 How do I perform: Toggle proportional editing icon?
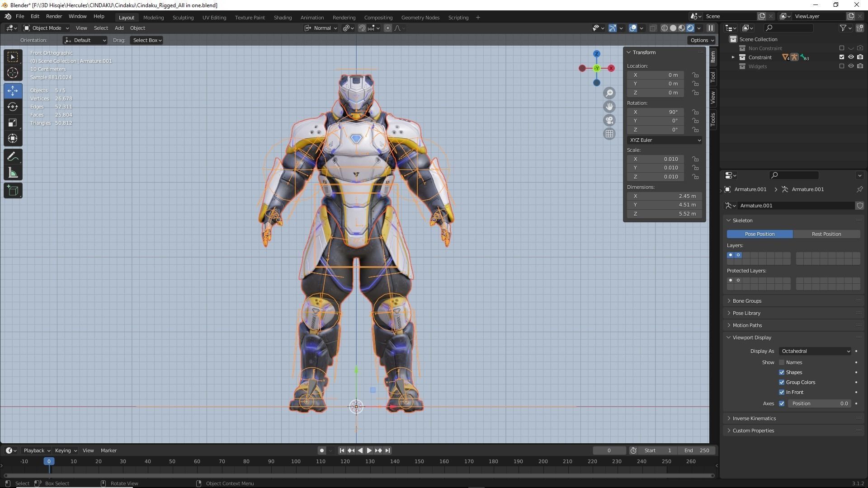[387, 28]
